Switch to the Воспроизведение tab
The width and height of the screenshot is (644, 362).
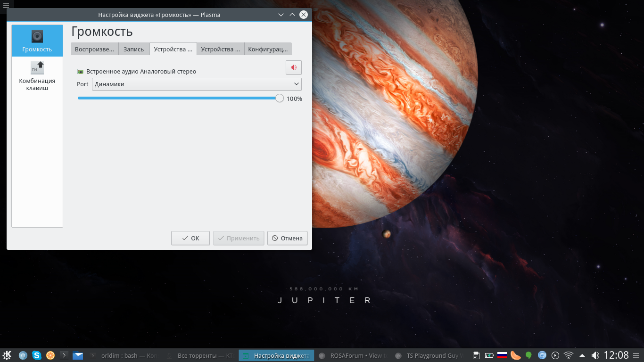[x=94, y=49]
